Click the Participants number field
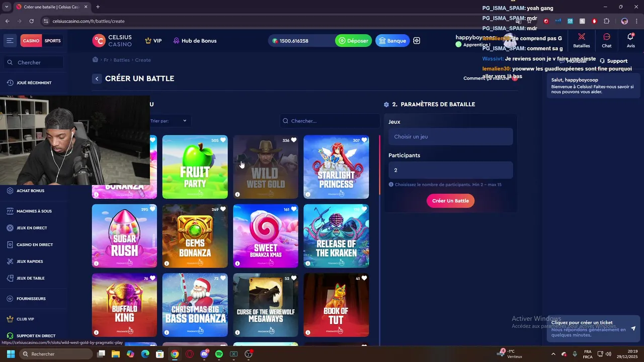Viewport: 644px width, 362px height. (450, 170)
